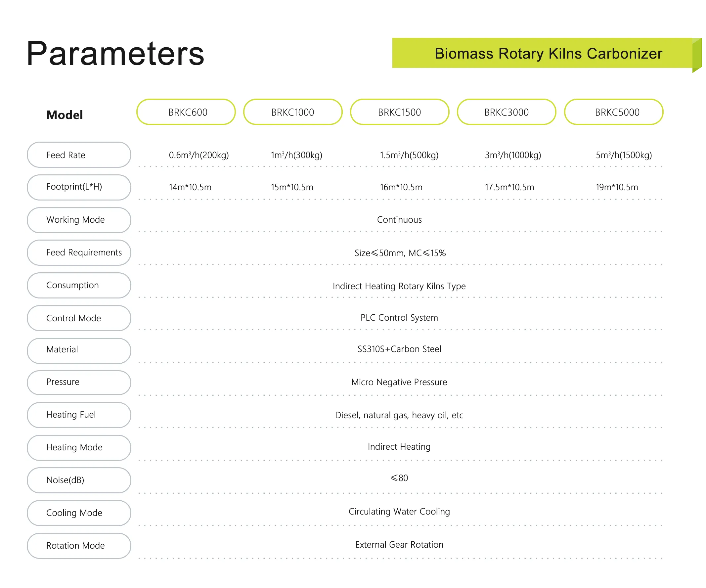Click the Noise(dB) label pill
The width and height of the screenshot is (706, 588).
tap(79, 480)
